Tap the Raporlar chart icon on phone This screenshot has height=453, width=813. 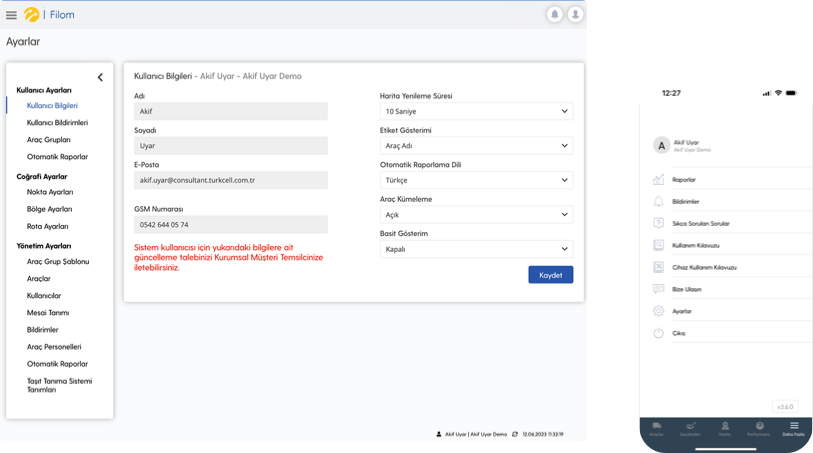[658, 179]
